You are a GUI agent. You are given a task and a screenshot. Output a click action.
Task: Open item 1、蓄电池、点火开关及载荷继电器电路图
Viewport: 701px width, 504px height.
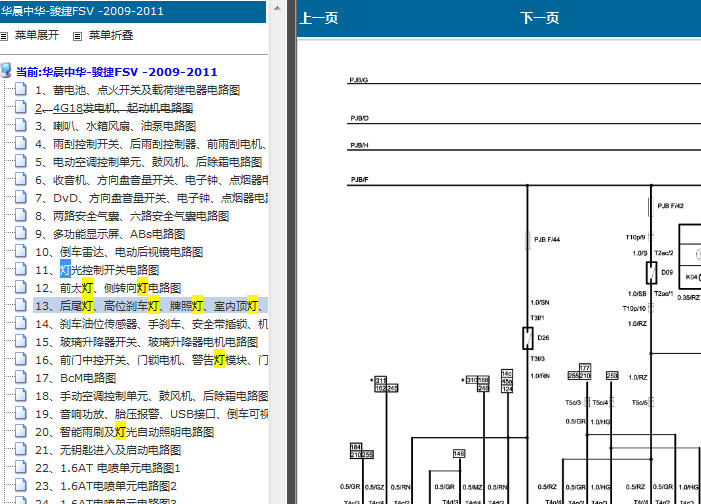click(x=138, y=90)
